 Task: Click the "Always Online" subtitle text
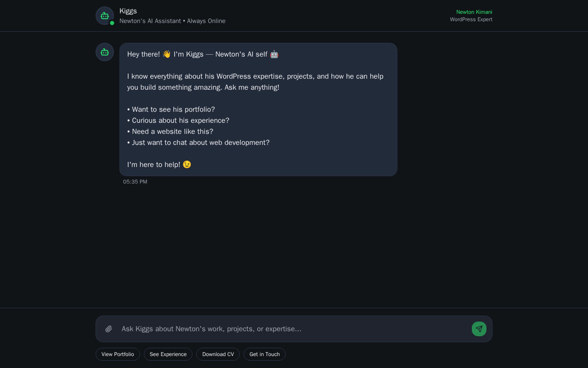(x=206, y=21)
